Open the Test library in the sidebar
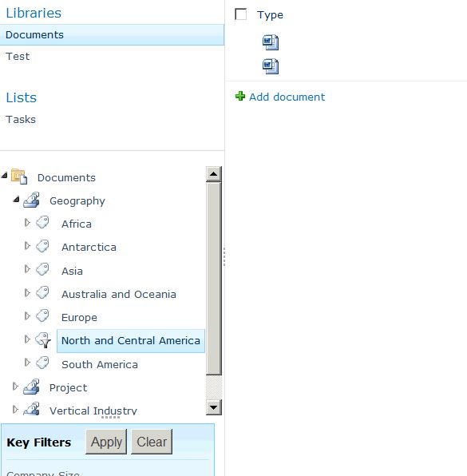 [18, 57]
